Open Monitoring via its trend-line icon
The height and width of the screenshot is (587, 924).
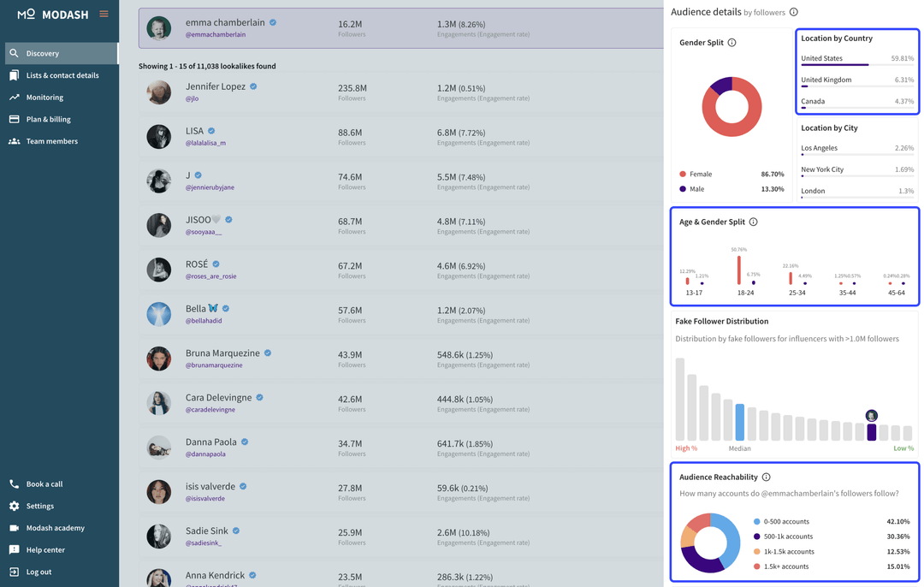(13, 98)
